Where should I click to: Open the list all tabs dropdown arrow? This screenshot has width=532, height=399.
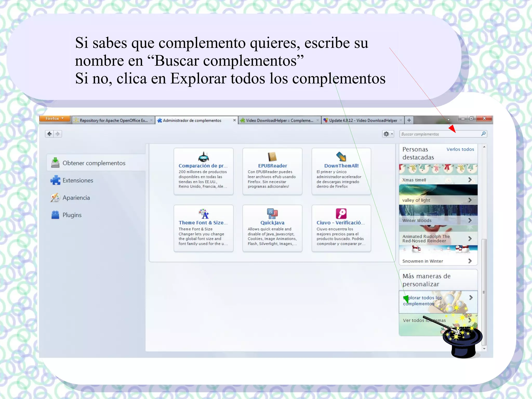(x=448, y=120)
